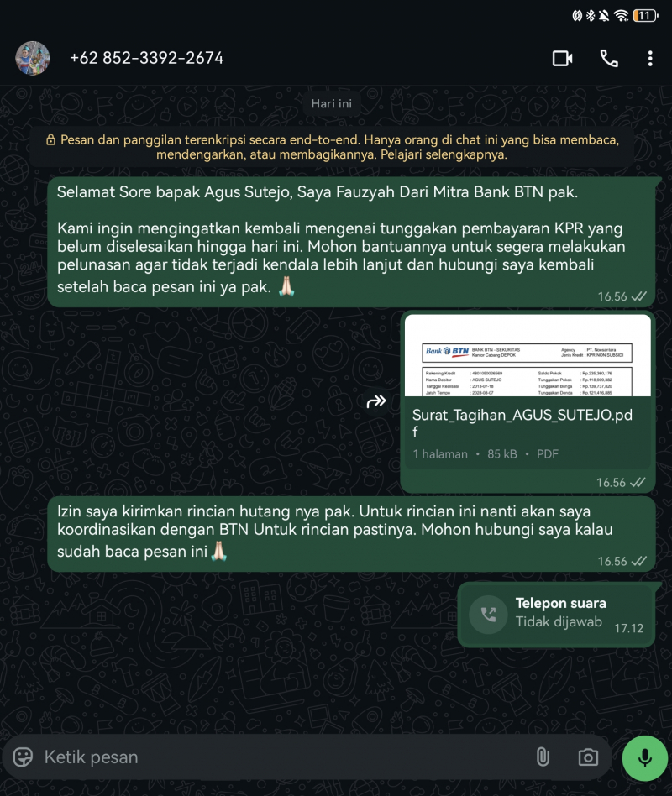Open the three-dot more options menu
This screenshot has height=796, width=672.
650,59
